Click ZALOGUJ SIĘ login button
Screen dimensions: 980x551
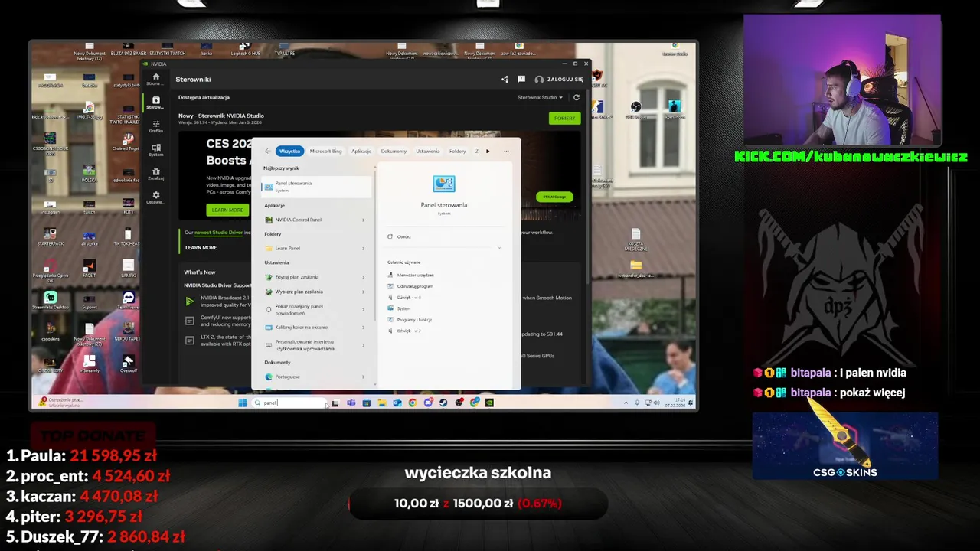560,79
